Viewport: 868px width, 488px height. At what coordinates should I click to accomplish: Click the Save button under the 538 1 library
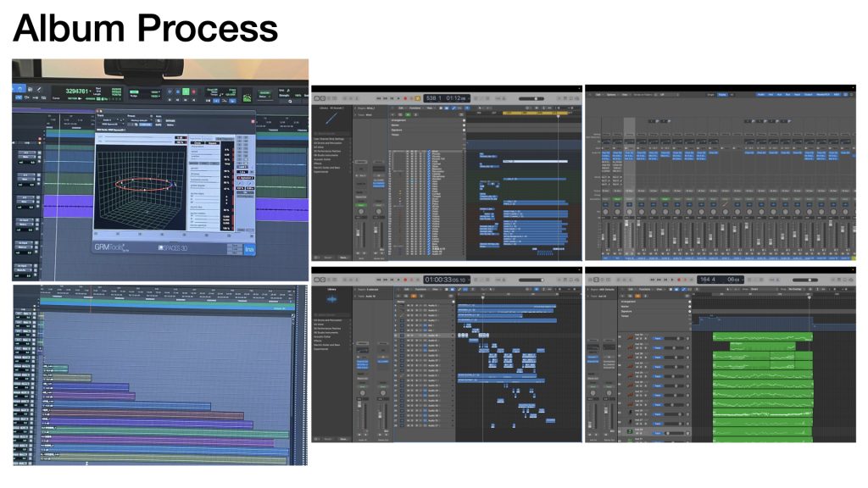pyautogui.click(x=344, y=258)
